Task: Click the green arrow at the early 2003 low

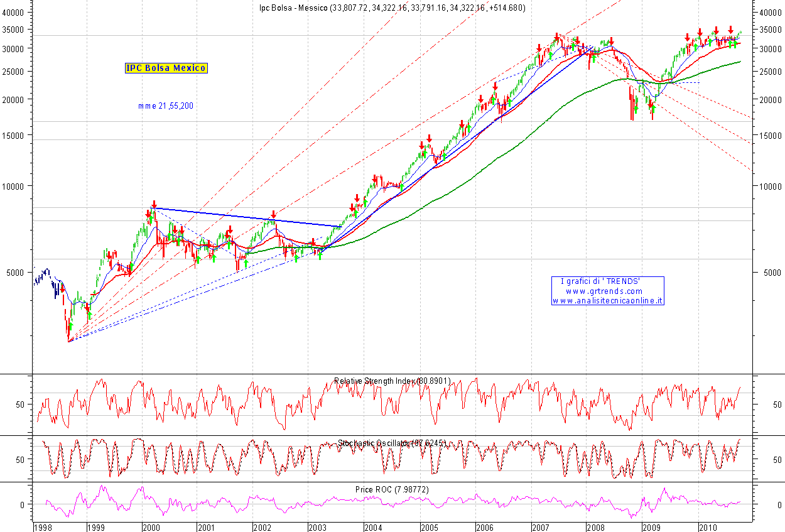Action: (x=320, y=255)
